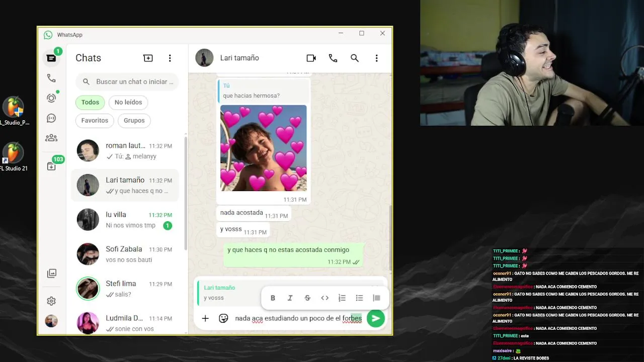Open the Ludmila D... chat
644x362 pixels.
point(125,323)
